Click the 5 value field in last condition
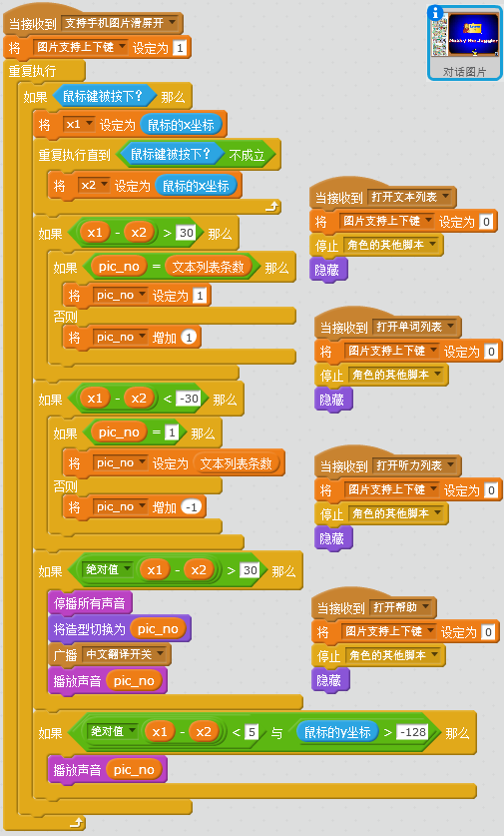The height and width of the screenshot is (836, 504). (x=252, y=732)
